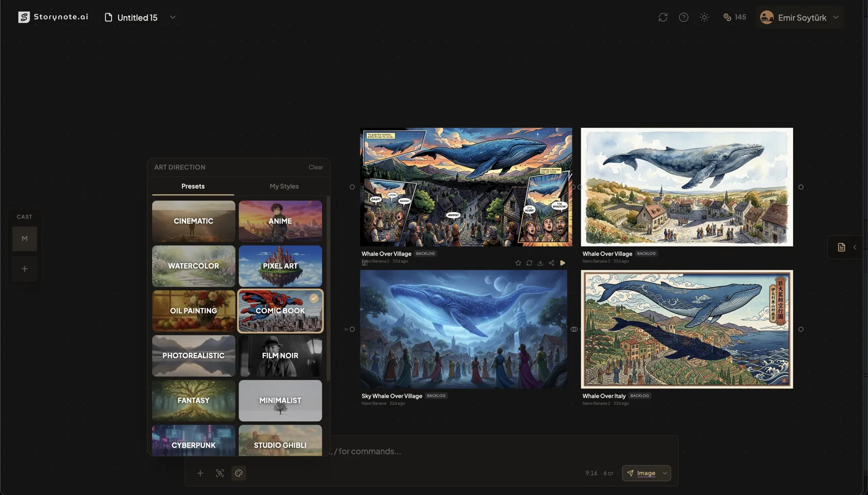The height and width of the screenshot is (495, 868).
Task: Enable the Watercolor style preset
Action: pos(193,265)
